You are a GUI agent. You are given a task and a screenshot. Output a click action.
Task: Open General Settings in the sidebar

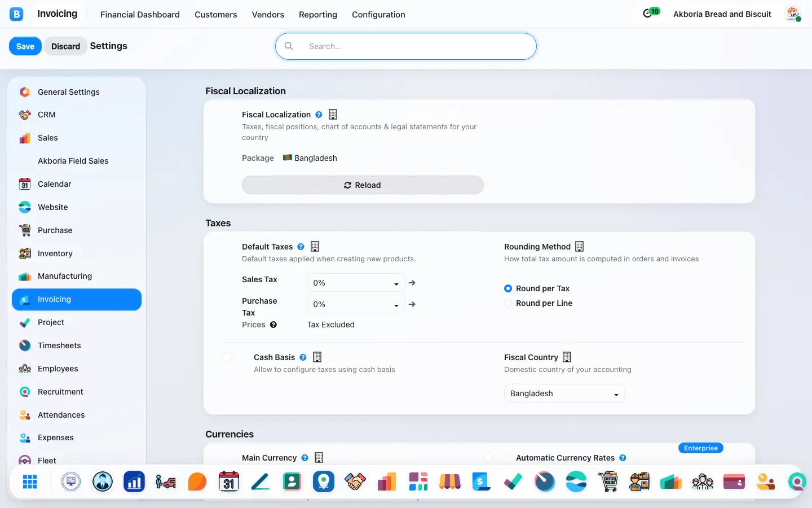point(77,92)
